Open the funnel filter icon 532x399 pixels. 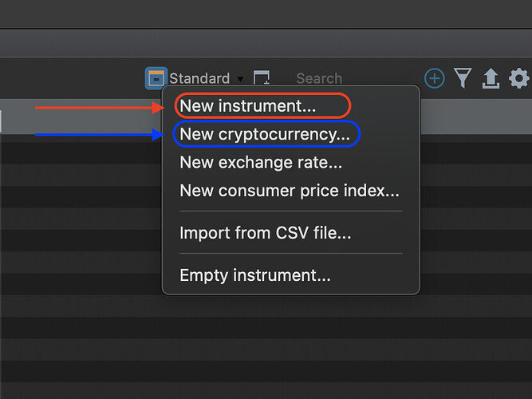[x=463, y=78]
